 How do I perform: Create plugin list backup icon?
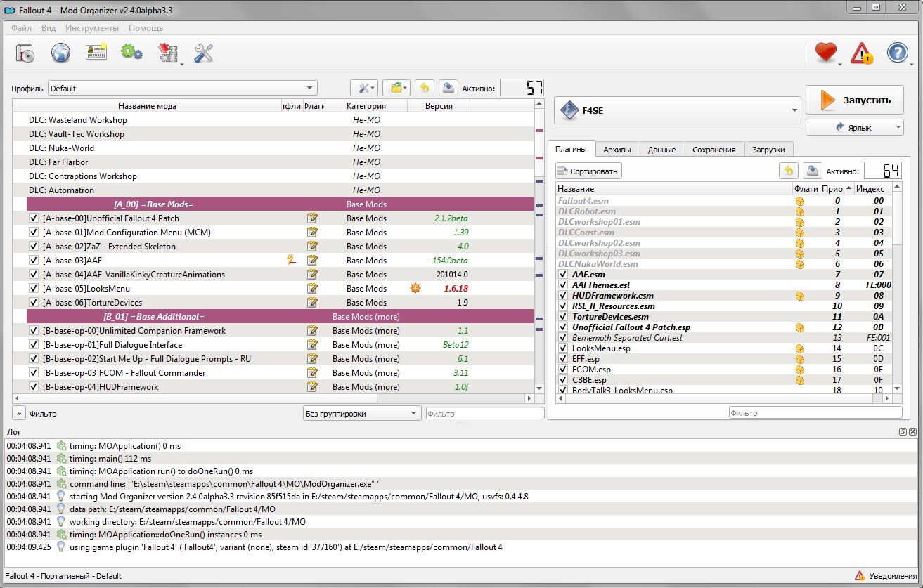tap(812, 171)
